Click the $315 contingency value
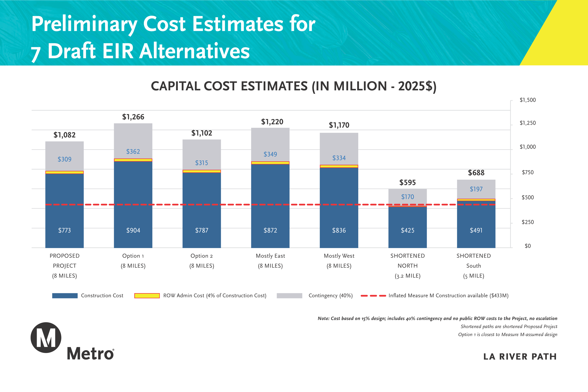This screenshot has height=392, width=588. coord(202,163)
